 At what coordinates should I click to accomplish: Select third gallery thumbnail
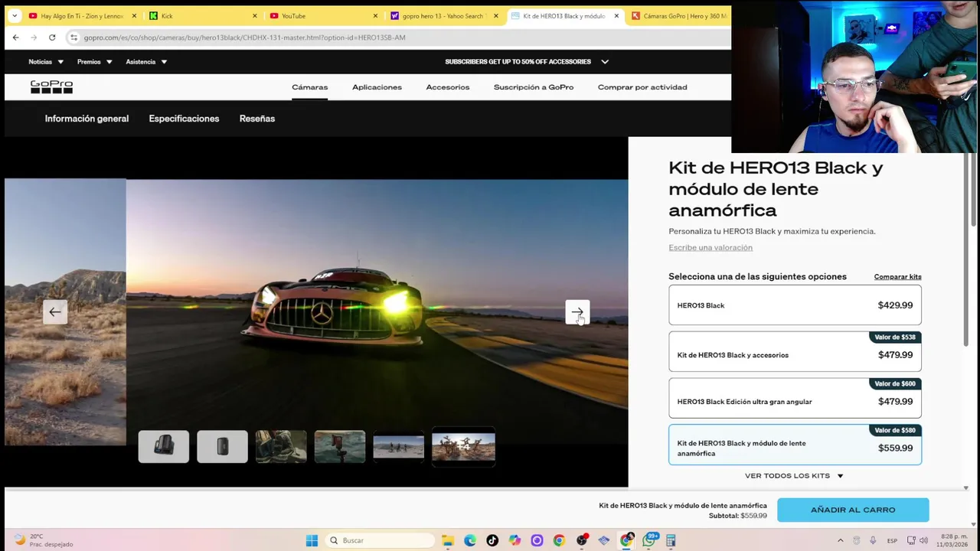click(281, 447)
